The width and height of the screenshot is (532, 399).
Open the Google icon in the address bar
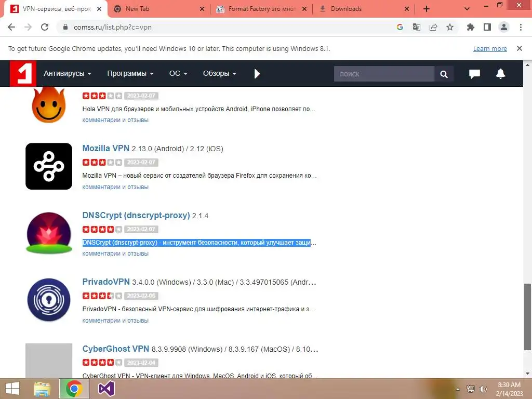pyautogui.click(x=400, y=27)
